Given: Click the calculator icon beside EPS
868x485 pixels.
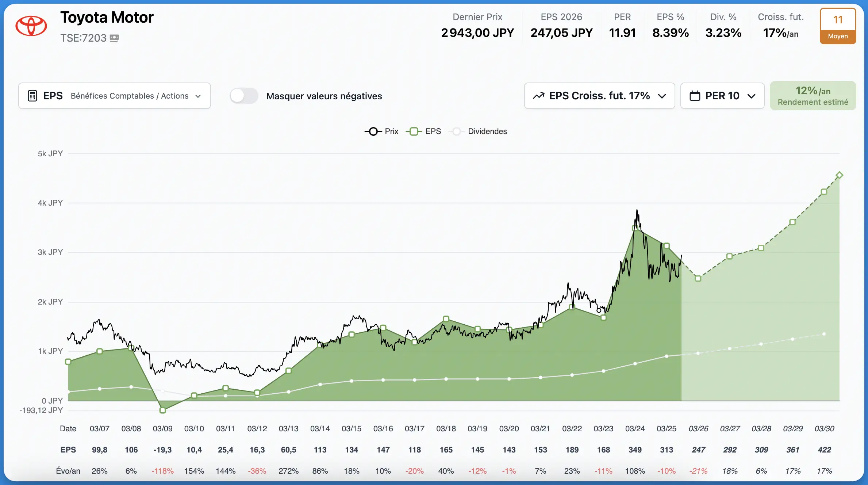Looking at the screenshot, I should (x=32, y=96).
